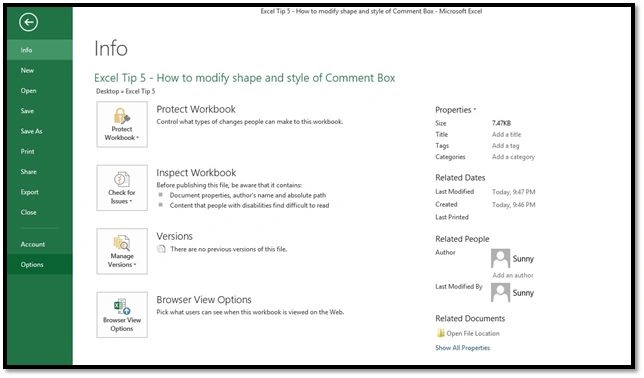Click the Related Dates heading
Screen dimensions: 644x378
[x=460, y=177]
